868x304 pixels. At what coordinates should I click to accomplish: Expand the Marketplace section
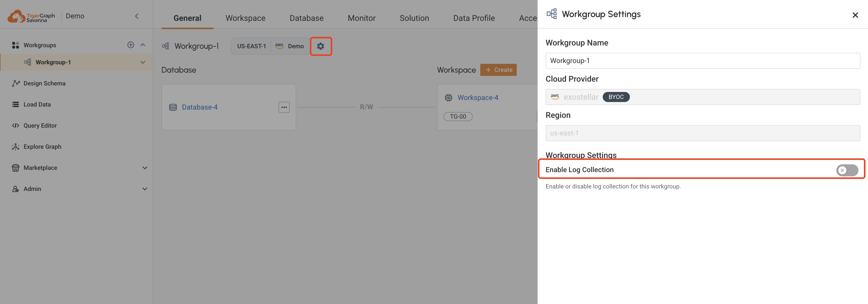[x=145, y=167]
